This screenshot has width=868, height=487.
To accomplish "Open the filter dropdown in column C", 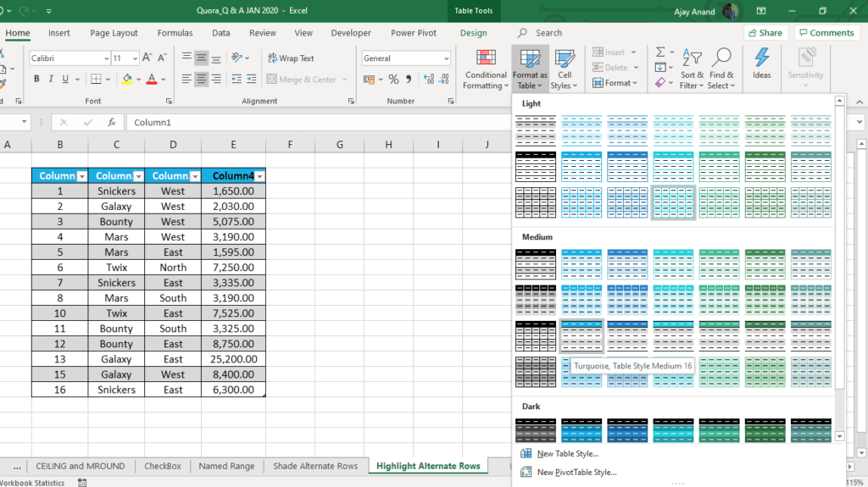I will (138, 176).
